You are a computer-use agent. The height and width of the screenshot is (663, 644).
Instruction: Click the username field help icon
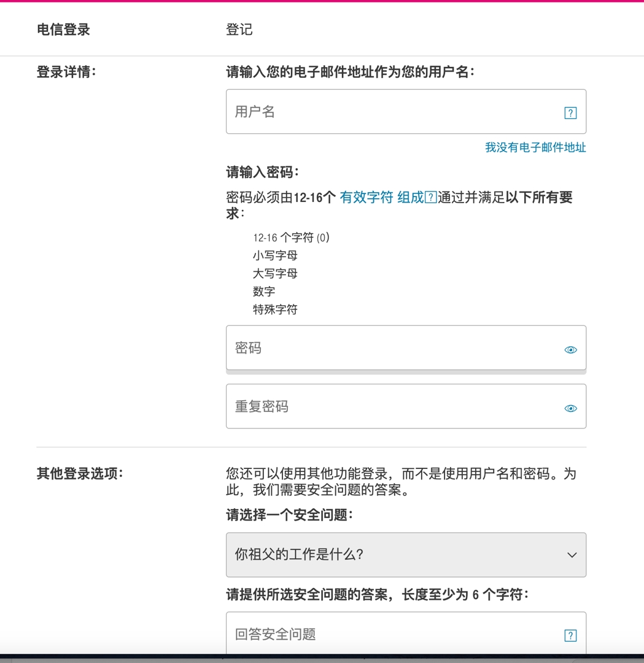pos(570,113)
